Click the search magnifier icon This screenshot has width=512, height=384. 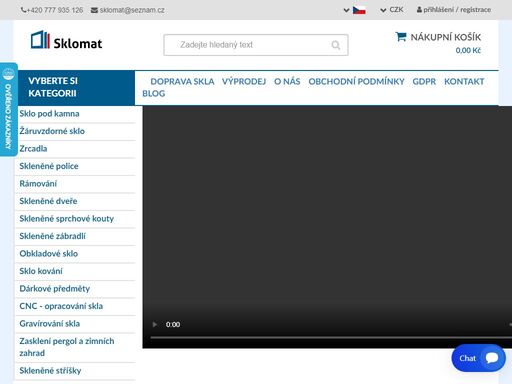(336, 45)
